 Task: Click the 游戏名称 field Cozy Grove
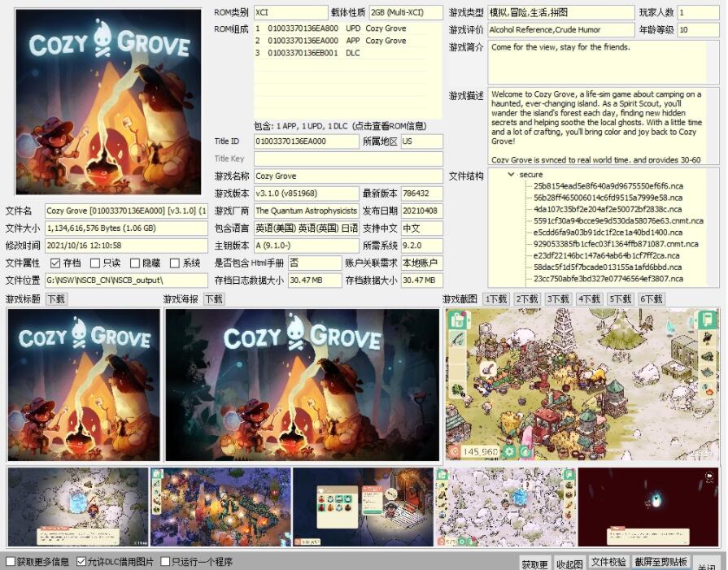348,176
